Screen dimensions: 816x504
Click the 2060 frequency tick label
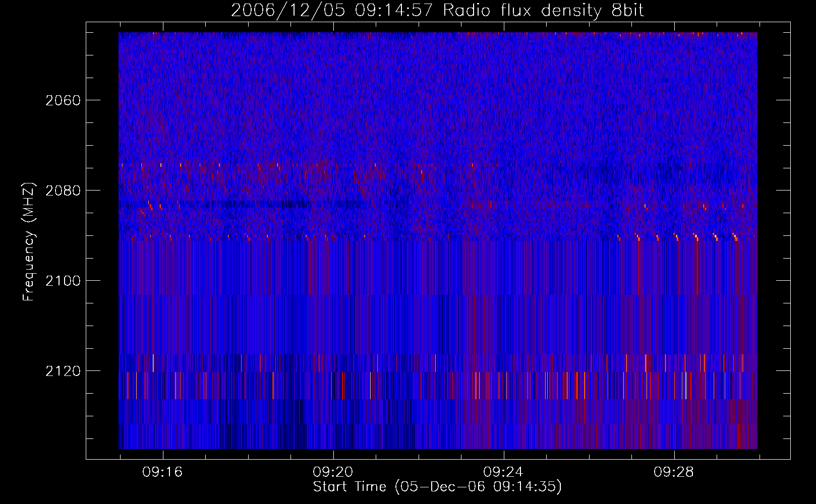tap(63, 100)
